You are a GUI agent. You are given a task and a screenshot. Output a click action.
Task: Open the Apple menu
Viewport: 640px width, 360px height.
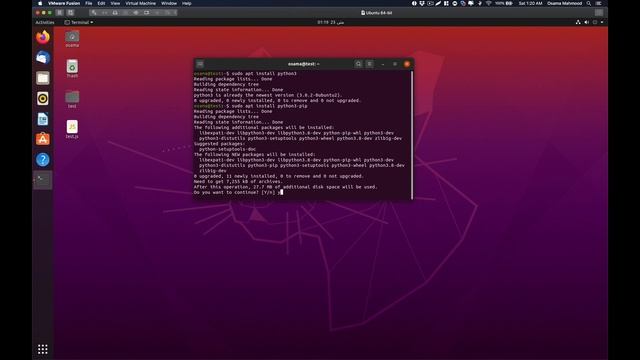pyautogui.click(x=40, y=3)
